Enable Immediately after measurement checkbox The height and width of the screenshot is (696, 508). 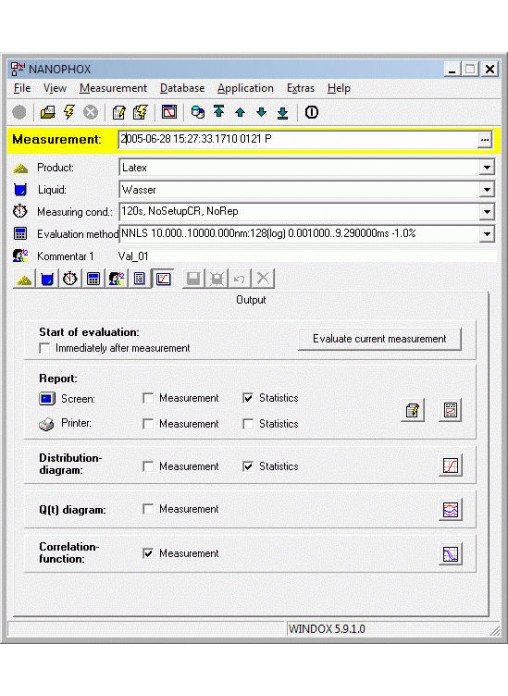[44, 348]
